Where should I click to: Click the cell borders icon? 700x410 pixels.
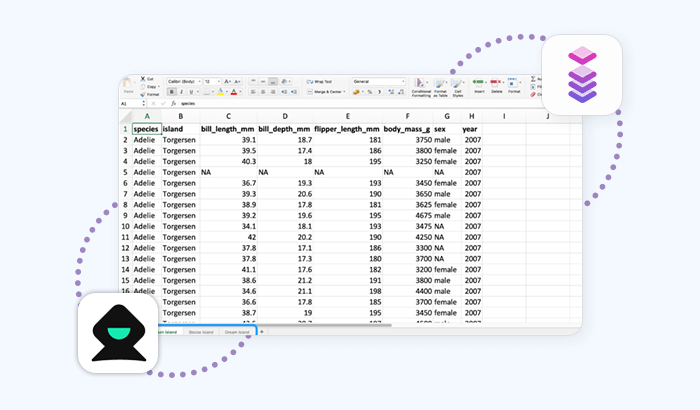pos(206,92)
